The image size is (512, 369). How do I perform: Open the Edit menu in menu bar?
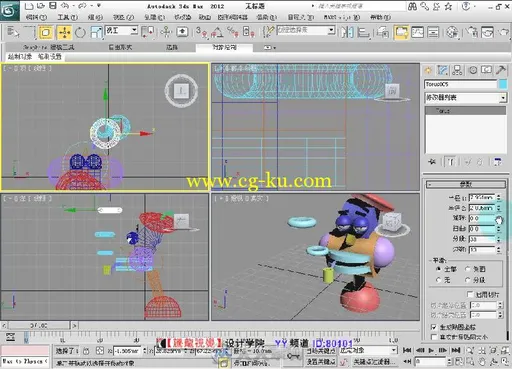coord(36,17)
